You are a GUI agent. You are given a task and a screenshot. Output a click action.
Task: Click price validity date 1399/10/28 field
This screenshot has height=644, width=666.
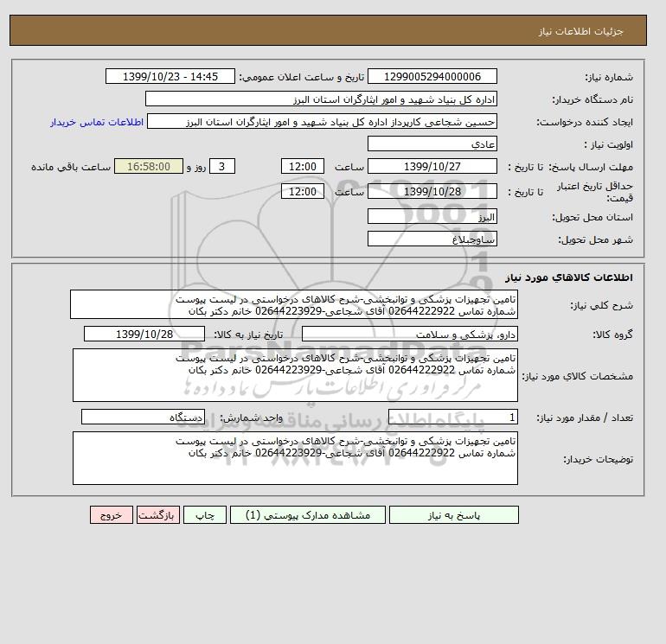(x=432, y=191)
